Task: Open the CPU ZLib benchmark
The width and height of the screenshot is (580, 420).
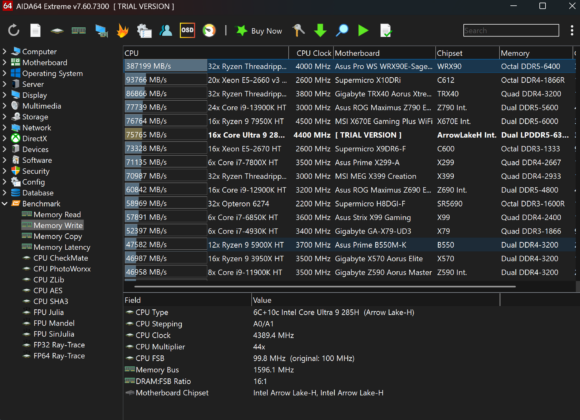Action: tap(48, 280)
